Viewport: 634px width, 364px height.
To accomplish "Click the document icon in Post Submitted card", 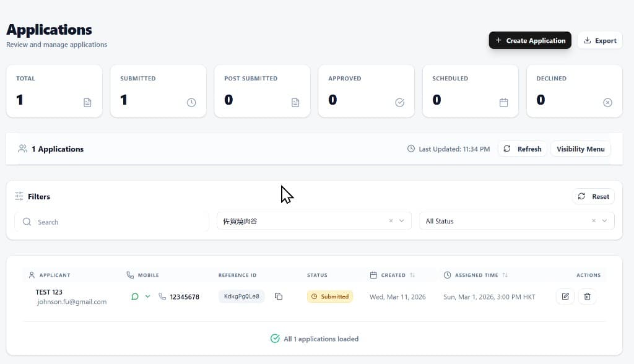I will (x=295, y=103).
